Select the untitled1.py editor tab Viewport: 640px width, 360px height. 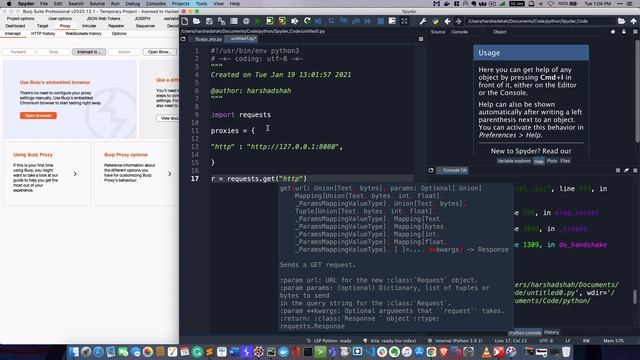click(242, 39)
